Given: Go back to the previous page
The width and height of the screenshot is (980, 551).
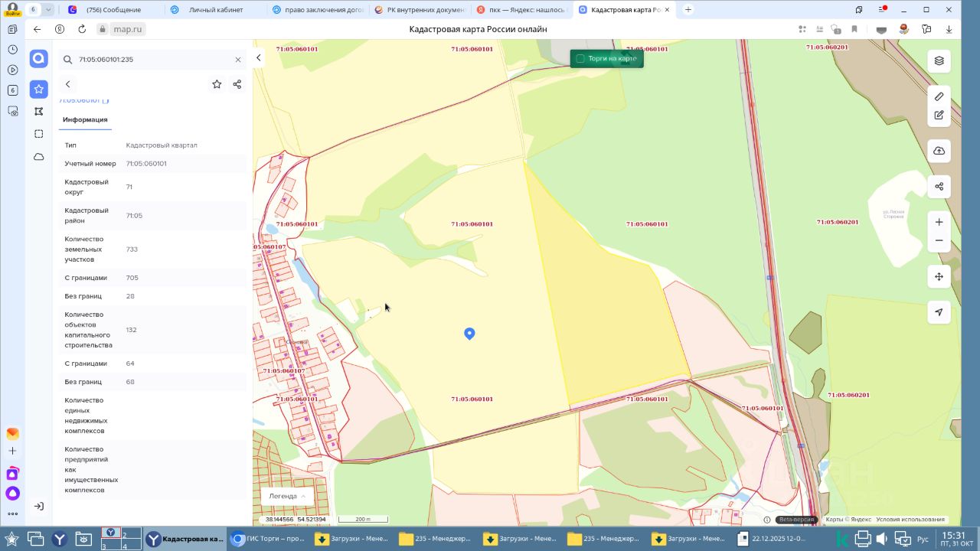Looking at the screenshot, I should (37, 29).
